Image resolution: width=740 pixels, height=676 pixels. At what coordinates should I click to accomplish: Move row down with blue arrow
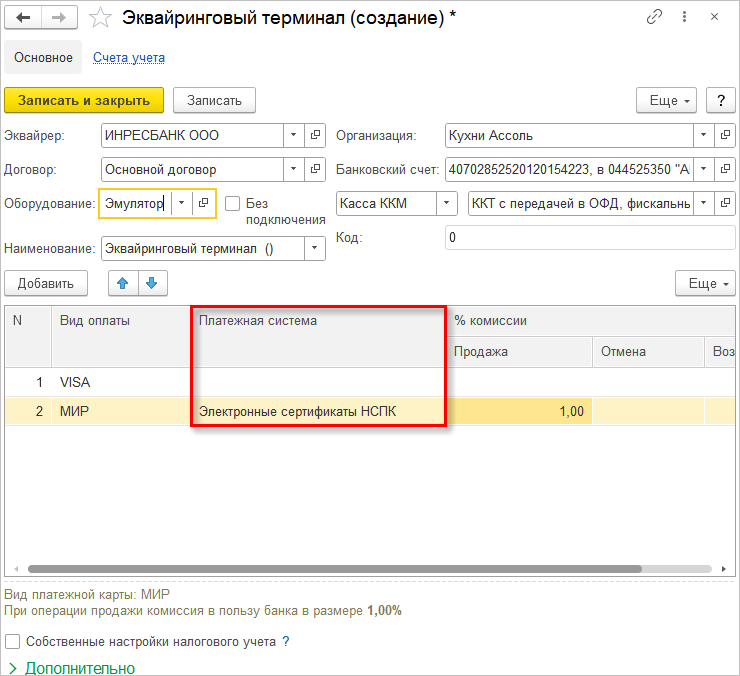tap(152, 283)
